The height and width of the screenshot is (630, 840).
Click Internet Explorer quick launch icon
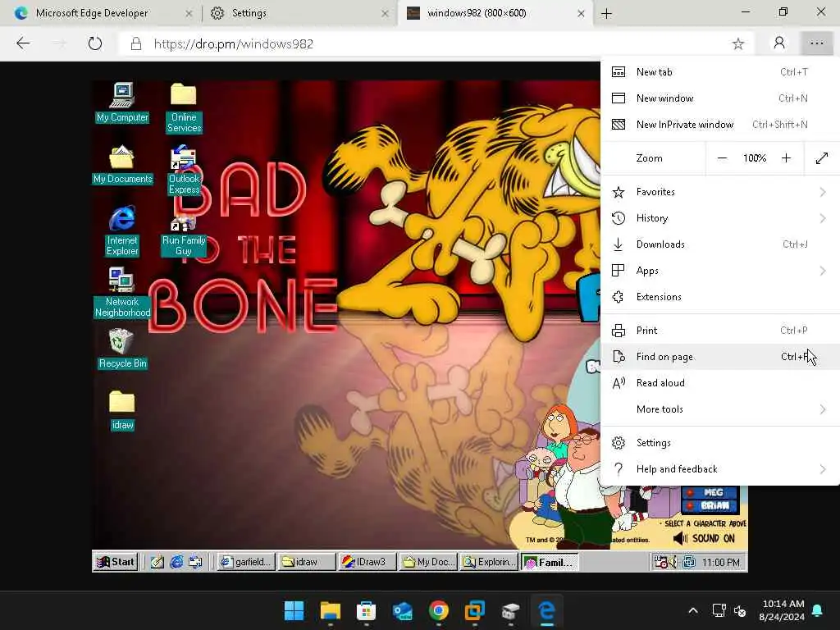[176, 562]
